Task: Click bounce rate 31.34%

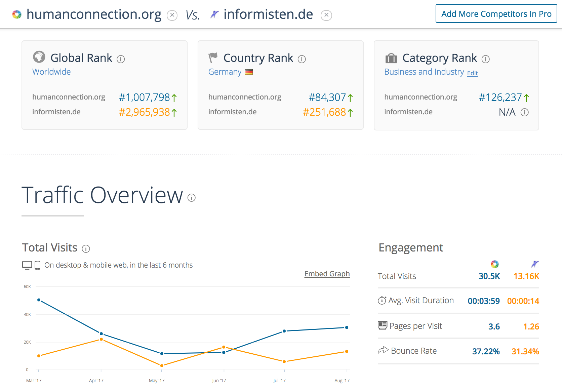Action: [525, 351]
